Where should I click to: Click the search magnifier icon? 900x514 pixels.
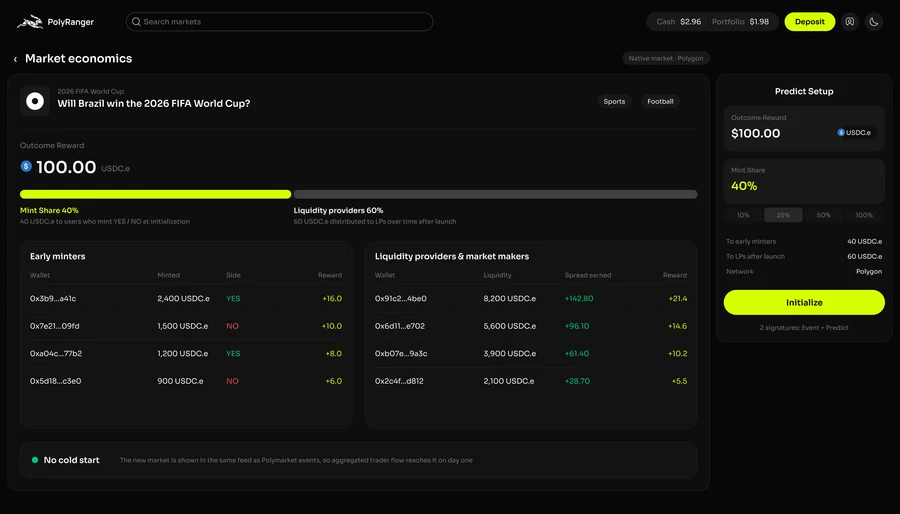pos(136,22)
